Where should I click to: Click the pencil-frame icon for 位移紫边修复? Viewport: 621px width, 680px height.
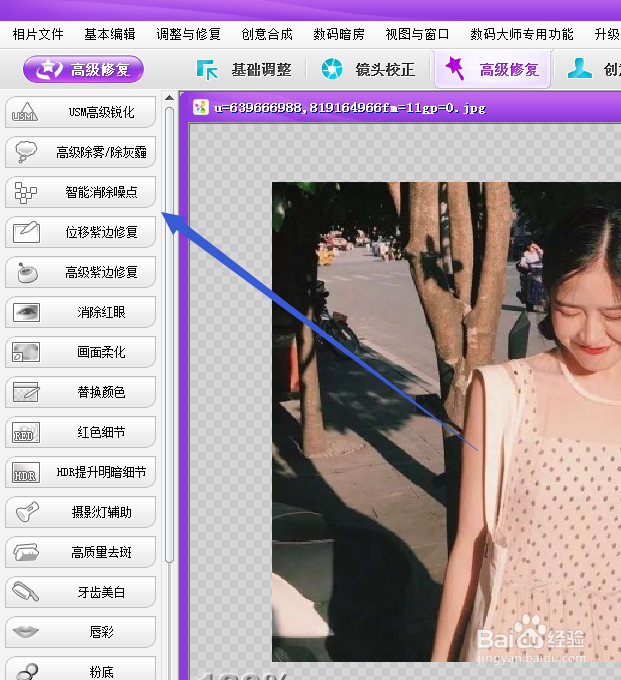(26, 232)
